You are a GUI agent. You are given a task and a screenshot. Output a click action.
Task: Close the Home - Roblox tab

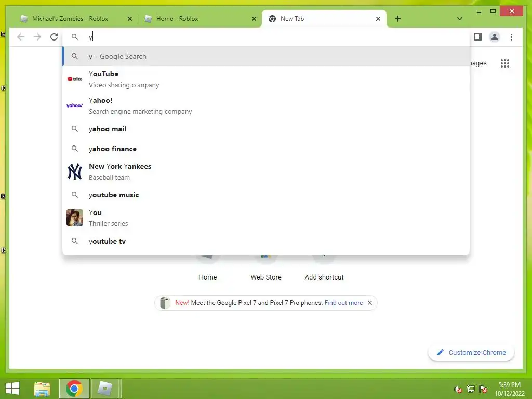point(254,19)
